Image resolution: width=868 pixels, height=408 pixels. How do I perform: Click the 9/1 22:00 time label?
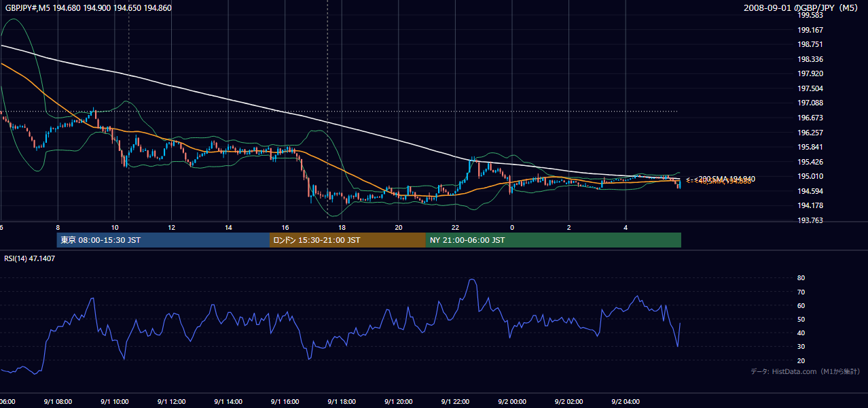[x=455, y=402]
